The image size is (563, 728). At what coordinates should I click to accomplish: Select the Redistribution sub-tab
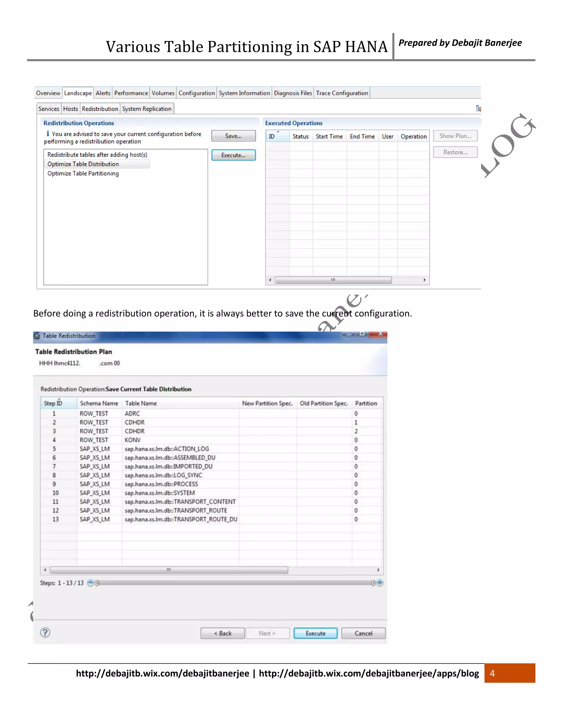coord(100,109)
